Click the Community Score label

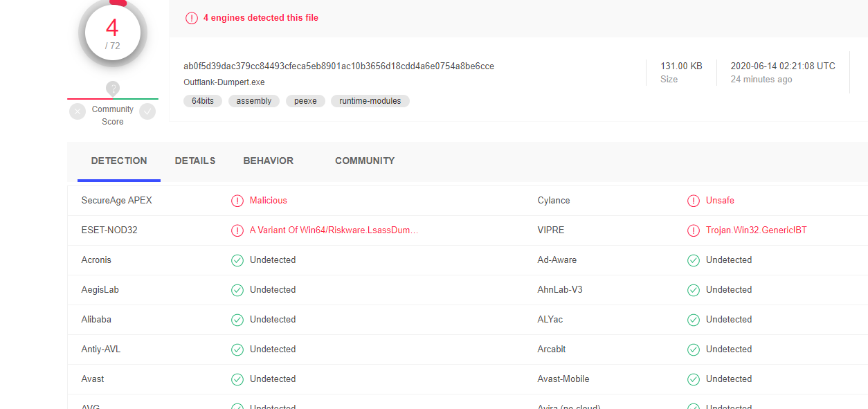pos(113,116)
